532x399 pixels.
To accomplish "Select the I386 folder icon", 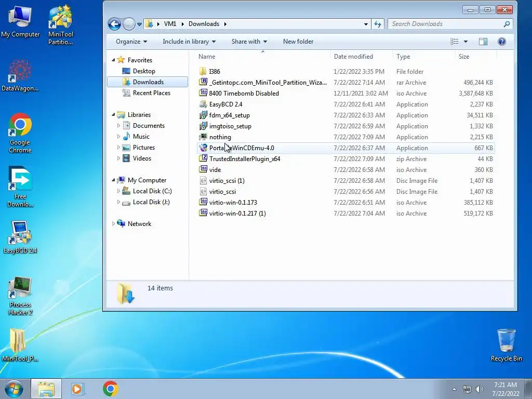I will pyautogui.click(x=203, y=71).
